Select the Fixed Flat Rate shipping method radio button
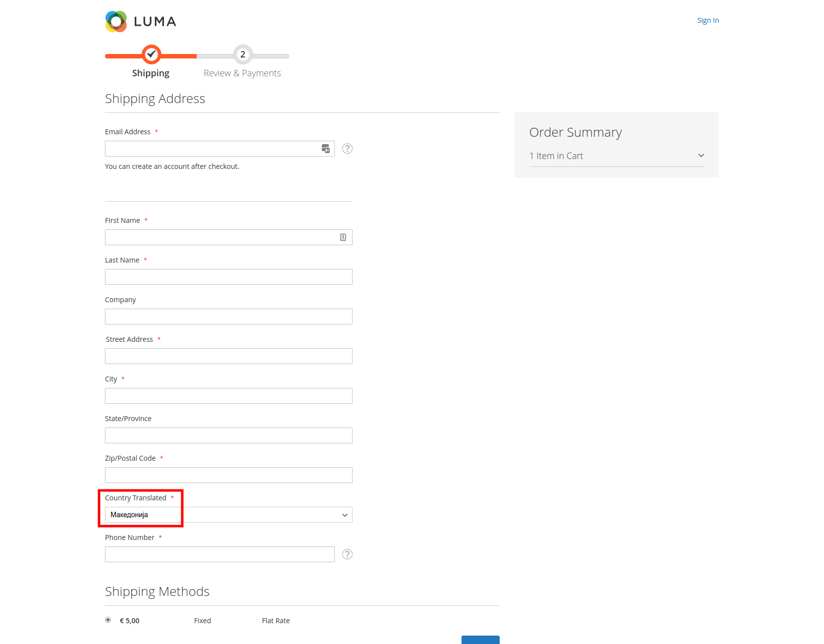This screenshot has height=644, width=824. [107, 620]
